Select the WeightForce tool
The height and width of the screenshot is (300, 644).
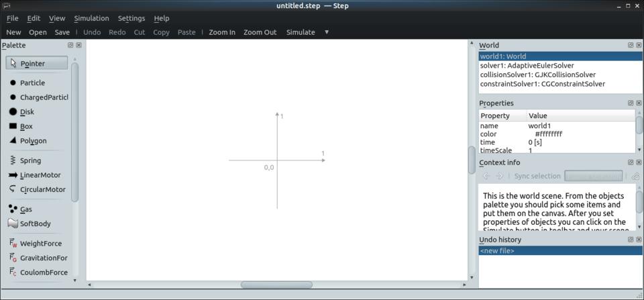pos(36,244)
